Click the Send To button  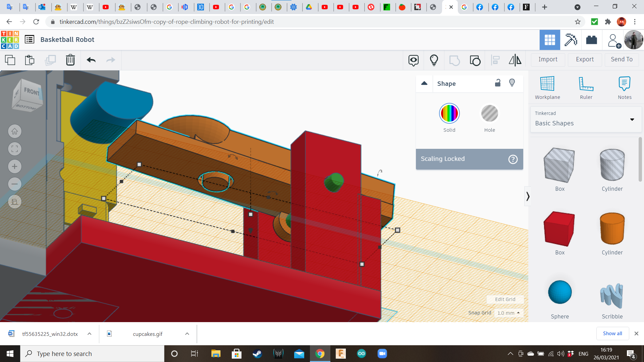[622, 59]
